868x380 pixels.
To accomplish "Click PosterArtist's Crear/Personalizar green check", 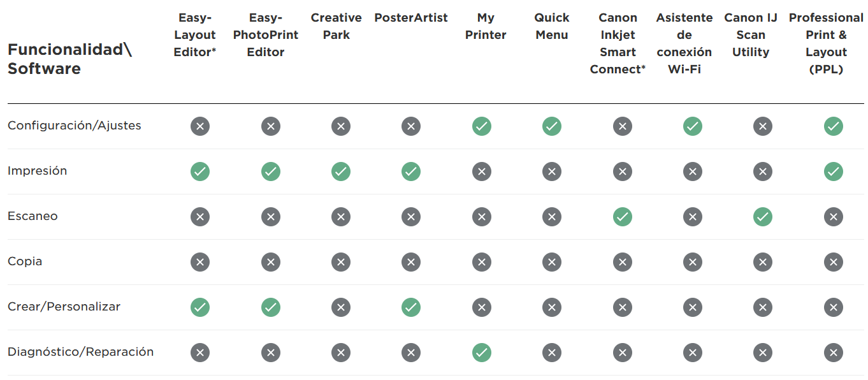I will point(411,307).
